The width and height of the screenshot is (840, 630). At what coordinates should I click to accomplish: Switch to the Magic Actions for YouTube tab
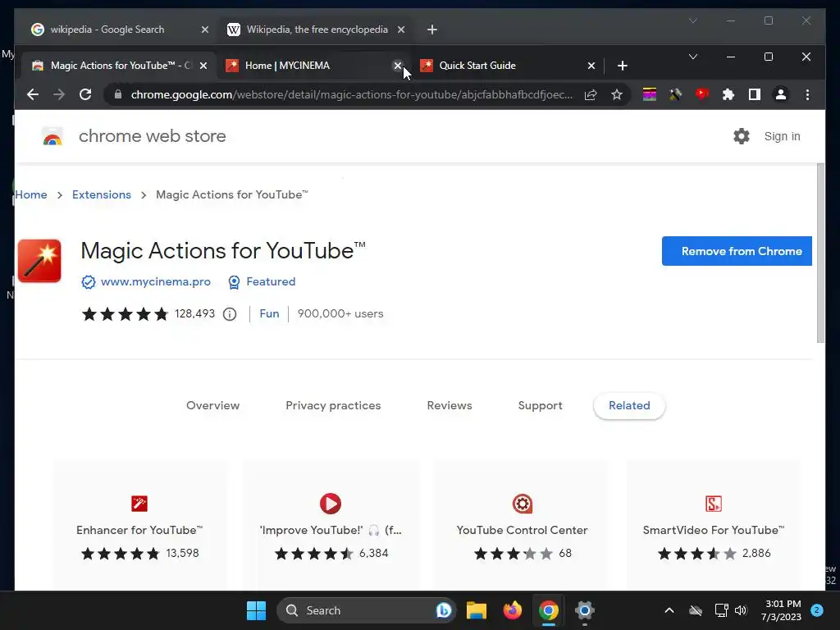pos(117,66)
